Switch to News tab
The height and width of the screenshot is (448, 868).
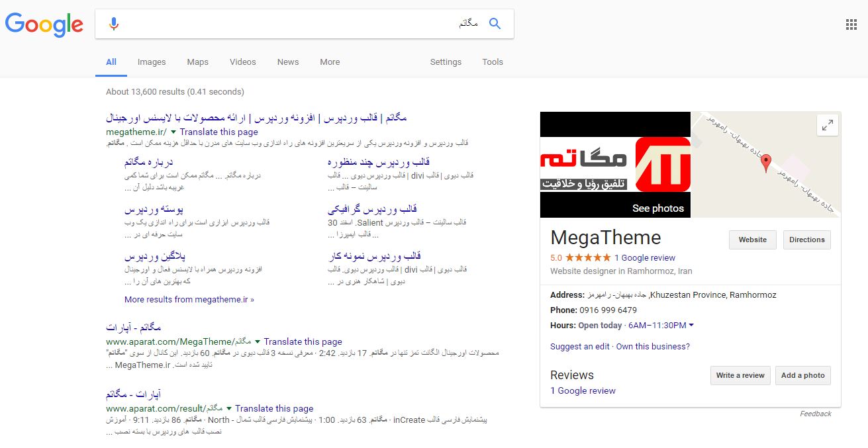(288, 62)
